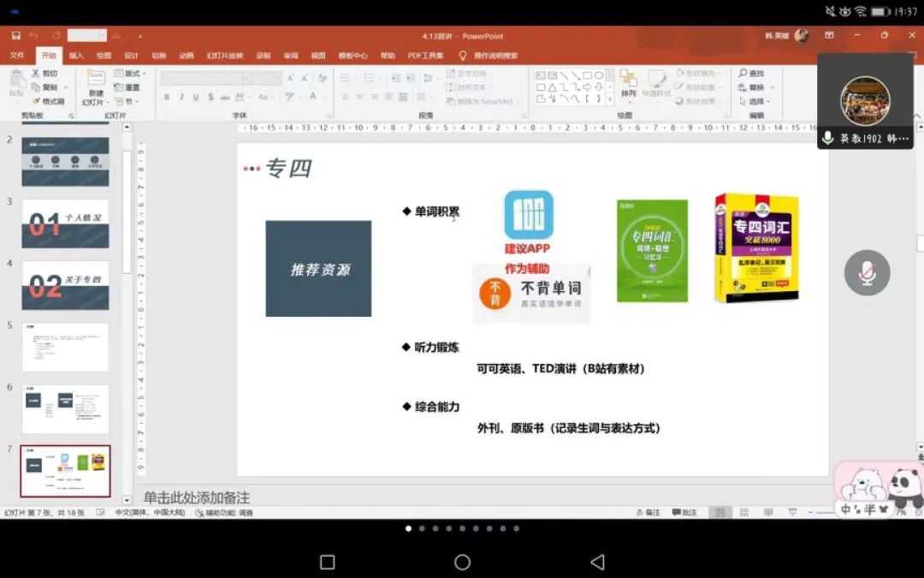
Task: Open the Select (选择) dropdown
Action: (x=756, y=101)
